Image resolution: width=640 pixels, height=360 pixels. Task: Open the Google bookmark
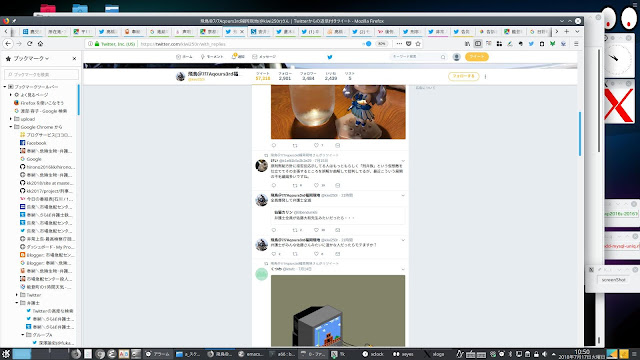(x=31, y=159)
